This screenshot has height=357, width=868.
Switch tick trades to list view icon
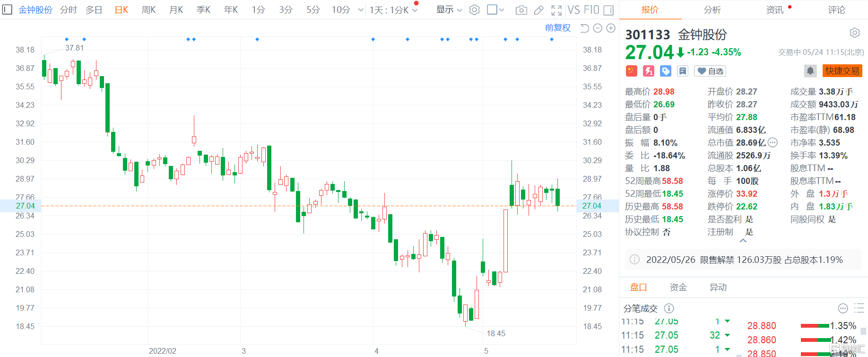(859, 308)
